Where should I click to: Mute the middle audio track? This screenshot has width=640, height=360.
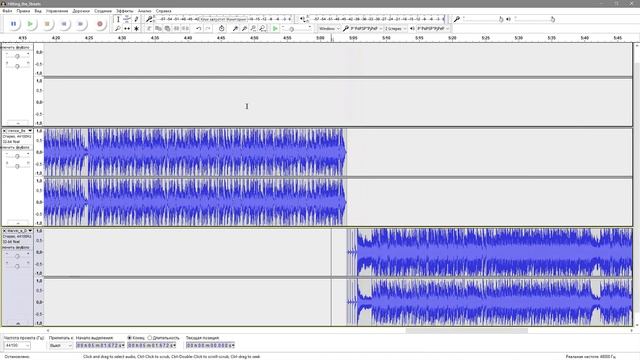pos(9,147)
